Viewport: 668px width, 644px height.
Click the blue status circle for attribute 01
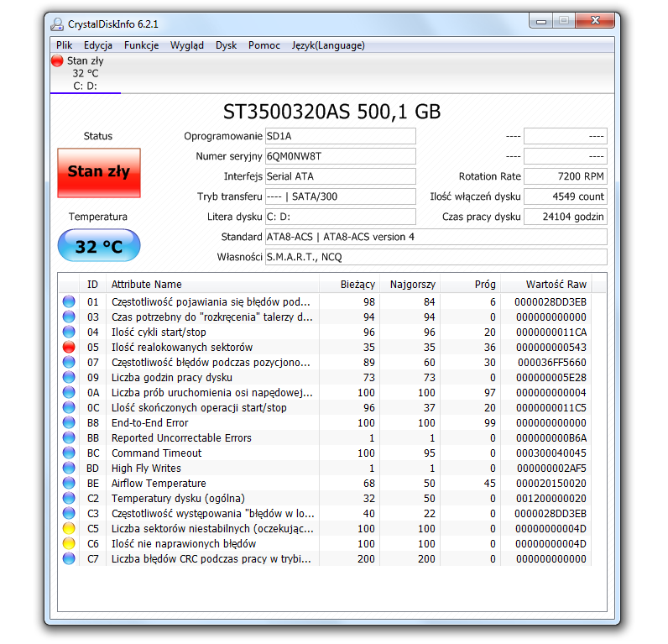pyautogui.click(x=69, y=301)
